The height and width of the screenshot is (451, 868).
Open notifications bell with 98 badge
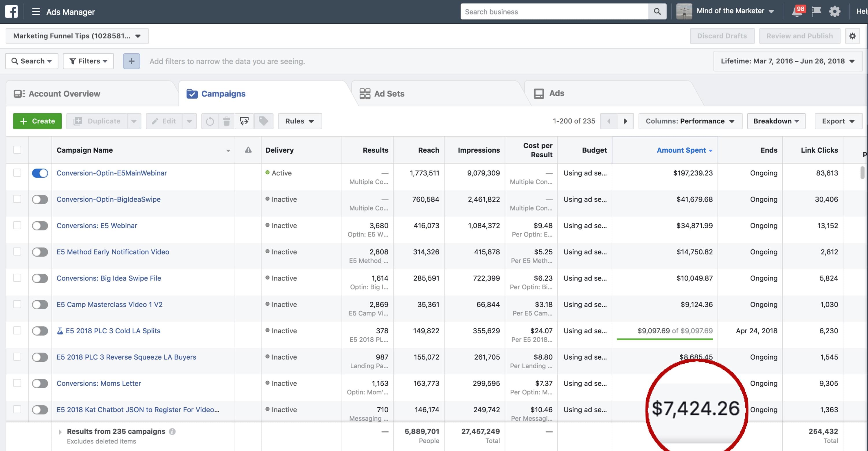(x=798, y=12)
